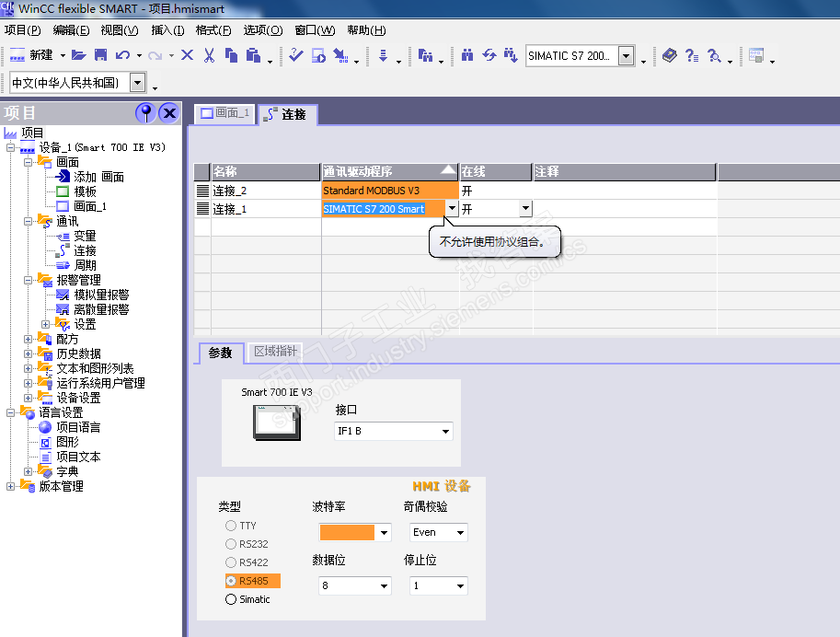
Task: Select the RS422 radio button
Action: (x=231, y=562)
